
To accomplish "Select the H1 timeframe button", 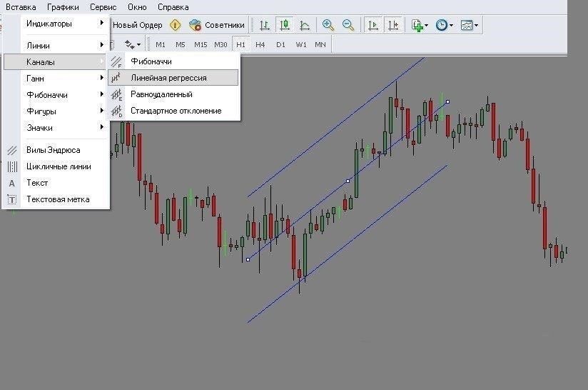I will [x=240, y=45].
